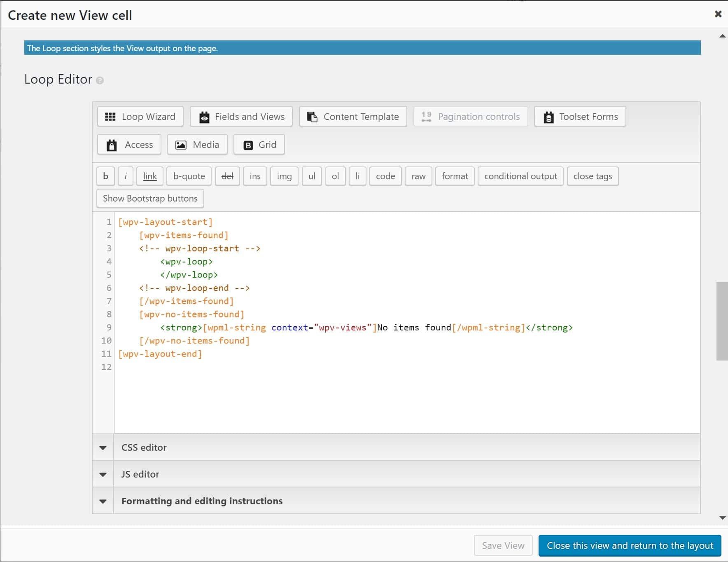728x562 pixels.
Task: Expand the CSS editor section
Action: coord(144,447)
